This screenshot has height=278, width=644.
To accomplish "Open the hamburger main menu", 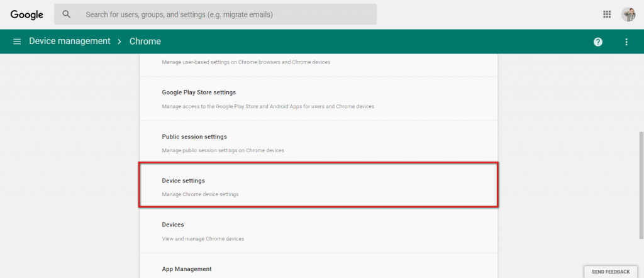I will click(17, 42).
